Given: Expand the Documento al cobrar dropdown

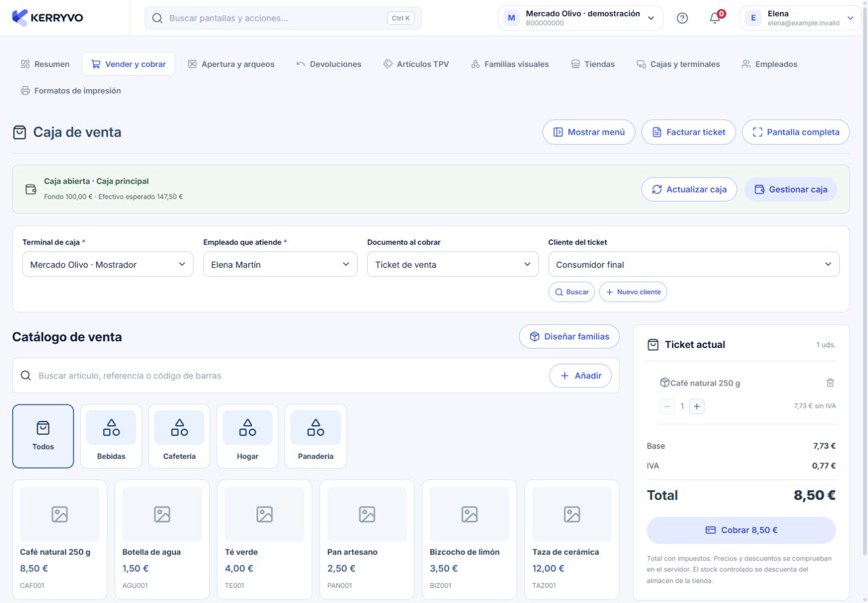Looking at the screenshot, I should (x=453, y=264).
